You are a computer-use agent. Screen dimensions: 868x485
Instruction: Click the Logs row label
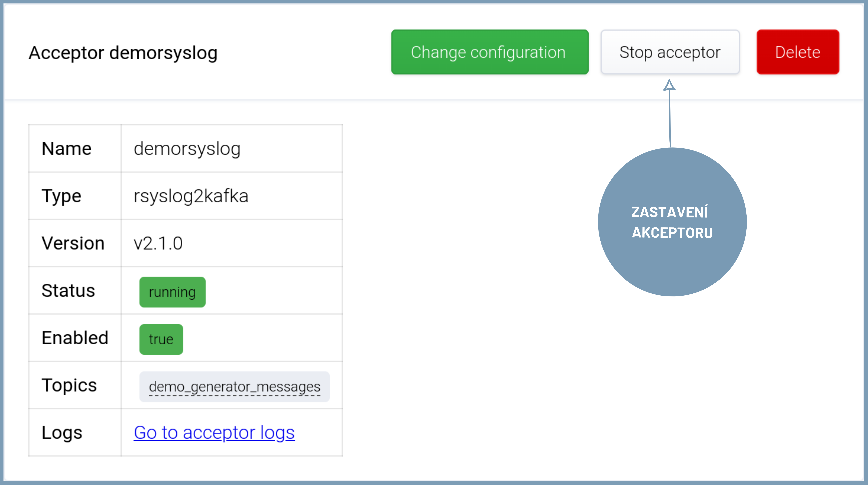click(62, 432)
